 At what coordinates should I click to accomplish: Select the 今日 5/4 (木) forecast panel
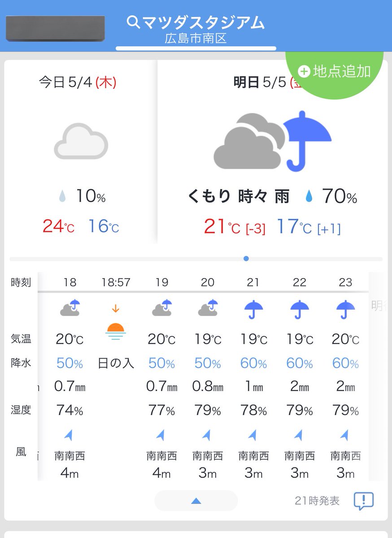81,152
